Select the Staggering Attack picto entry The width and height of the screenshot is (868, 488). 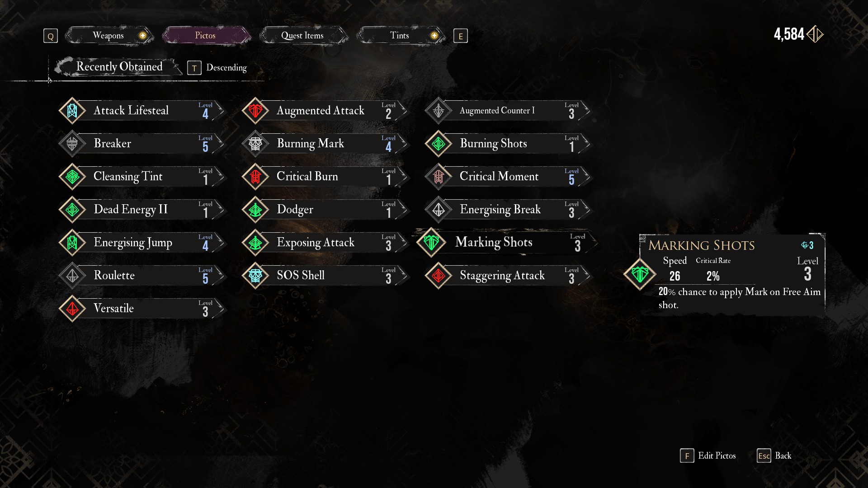(x=508, y=276)
